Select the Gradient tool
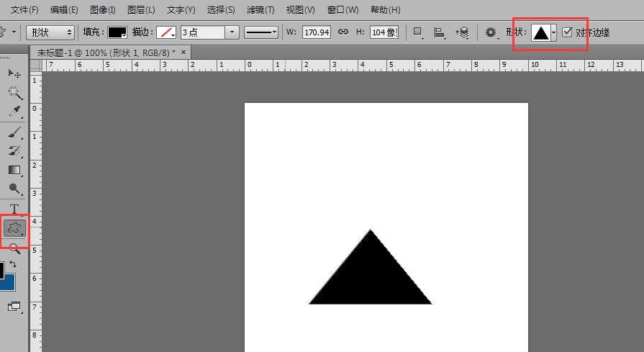644x352 pixels. (x=14, y=170)
